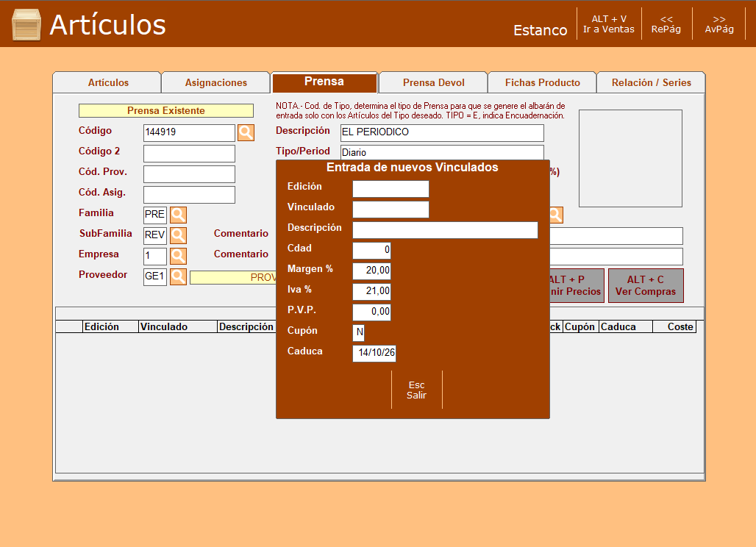Focus the dialog's Descripción input
The width and height of the screenshot is (756, 547).
point(445,230)
